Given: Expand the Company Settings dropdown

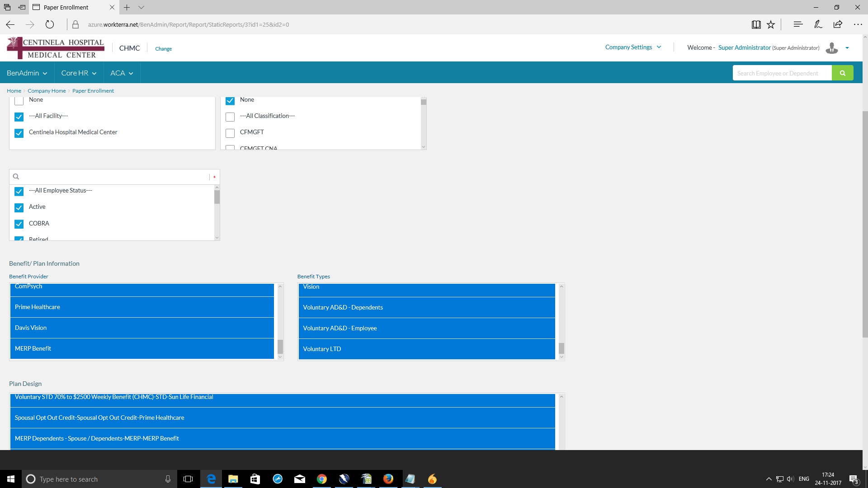Looking at the screenshot, I should pyautogui.click(x=633, y=47).
